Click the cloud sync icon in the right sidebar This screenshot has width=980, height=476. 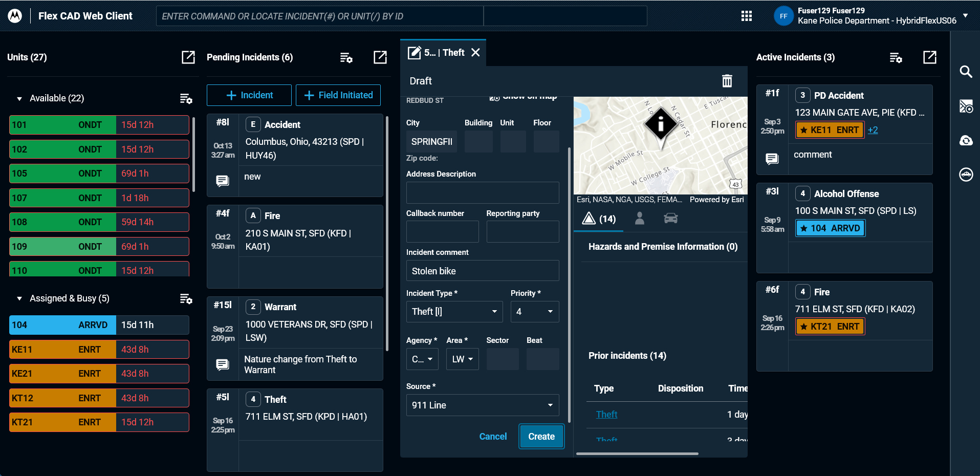coord(966,140)
